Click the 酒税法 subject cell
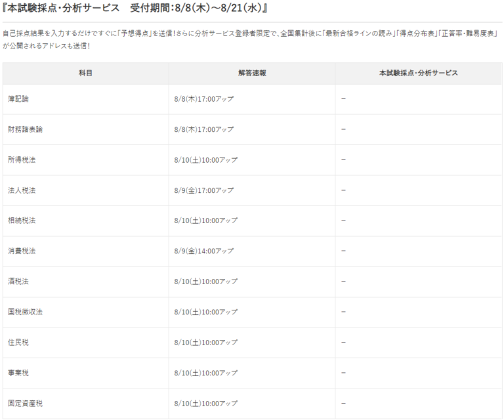Screen dimensions: 504x420 pos(18,282)
